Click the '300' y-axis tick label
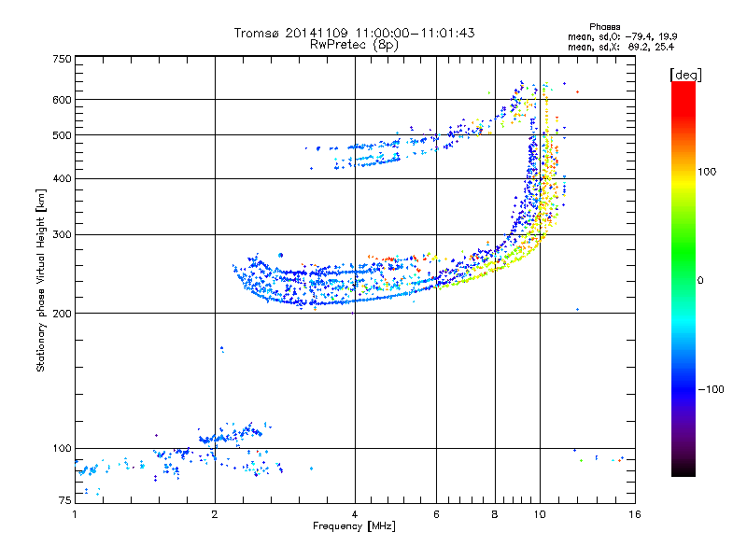Screen dimensions: 747x560 (62, 235)
